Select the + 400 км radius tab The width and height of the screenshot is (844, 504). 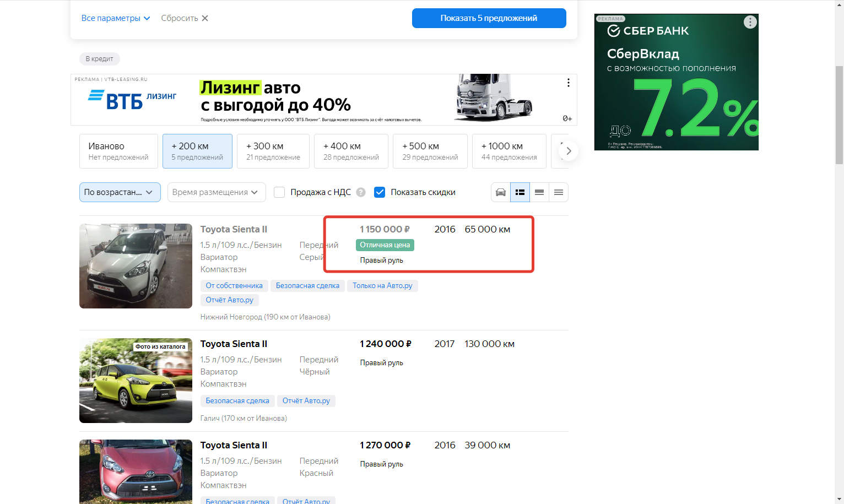pyautogui.click(x=351, y=151)
